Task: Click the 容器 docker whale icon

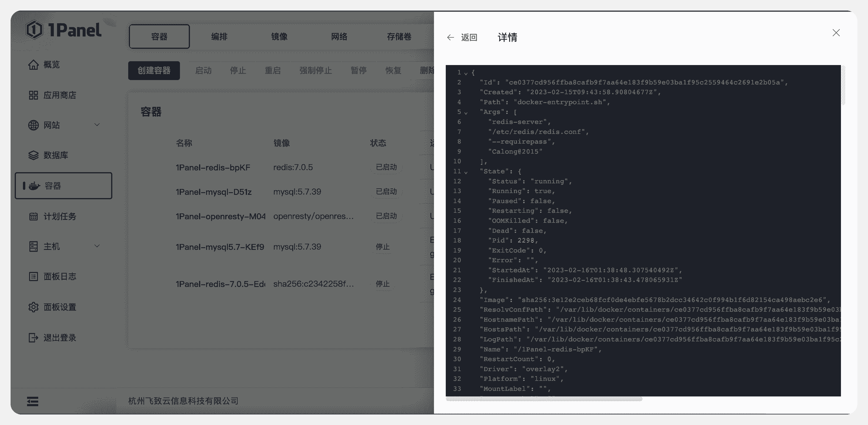Action: [34, 186]
